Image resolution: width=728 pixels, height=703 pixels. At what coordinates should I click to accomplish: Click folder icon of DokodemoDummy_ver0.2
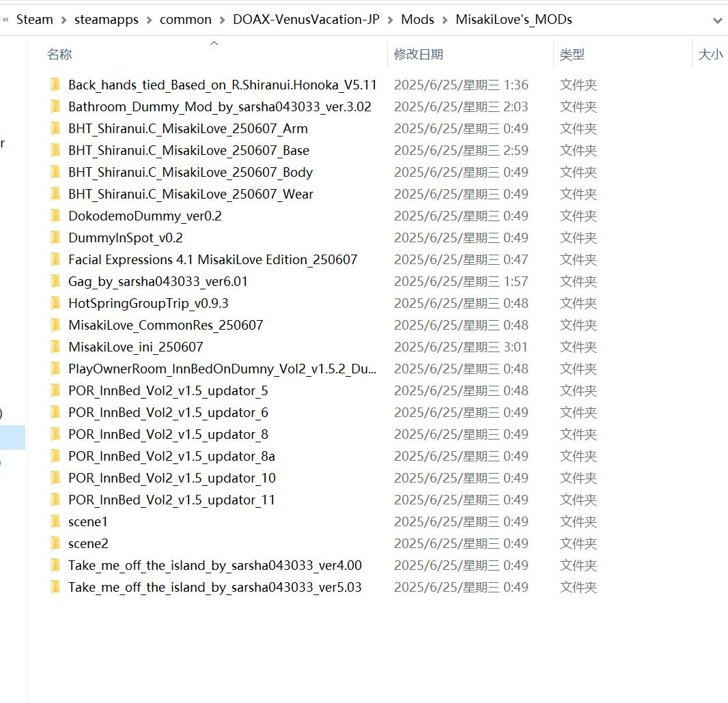tap(55, 216)
